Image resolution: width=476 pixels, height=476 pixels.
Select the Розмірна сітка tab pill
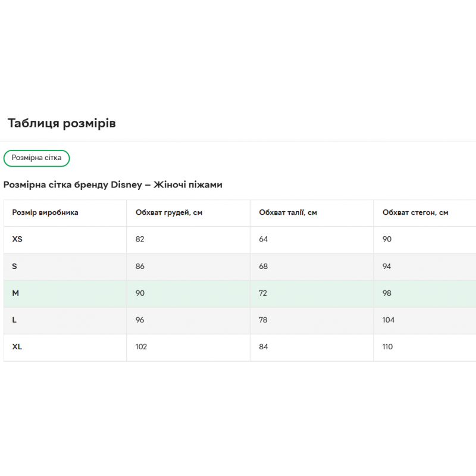36,158
